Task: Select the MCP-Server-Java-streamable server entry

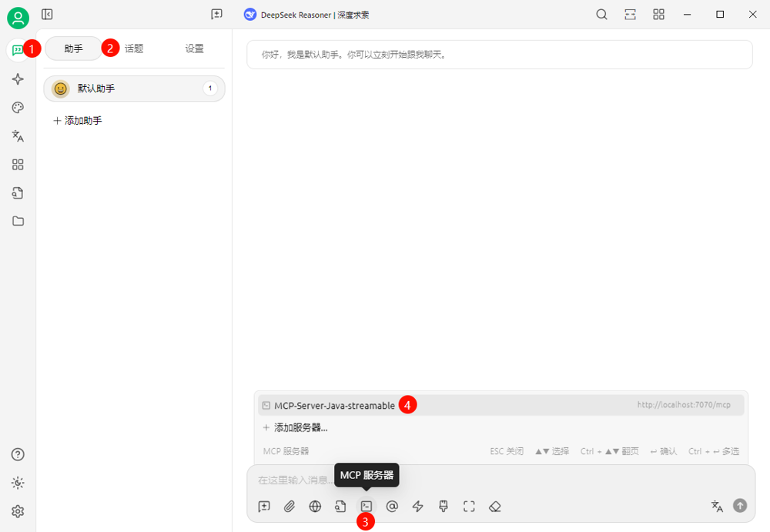Action: tap(334, 405)
